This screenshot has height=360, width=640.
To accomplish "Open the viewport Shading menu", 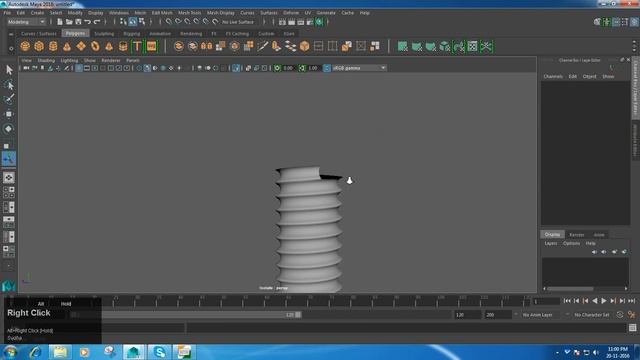I will pos(46,60).
